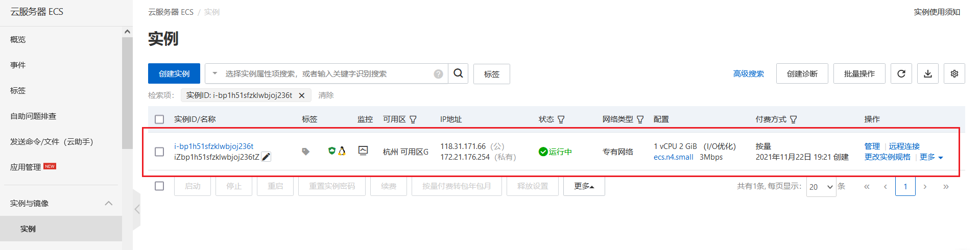Click the 创建实例 button
This screenshot has height=250, width=980.
[x=174, y=73]
